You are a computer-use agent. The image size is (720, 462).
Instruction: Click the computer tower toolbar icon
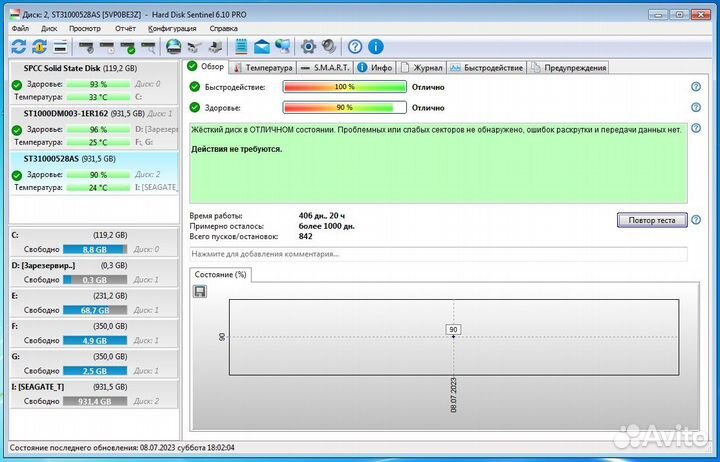point(215,46)
